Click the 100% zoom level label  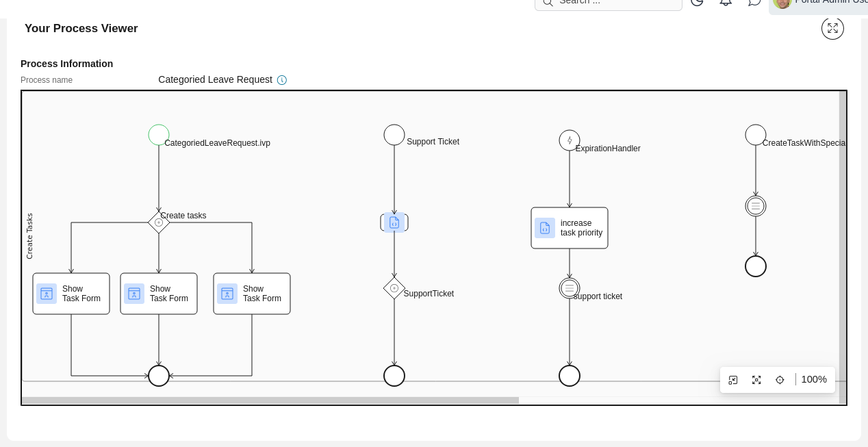tap(814, 380)
